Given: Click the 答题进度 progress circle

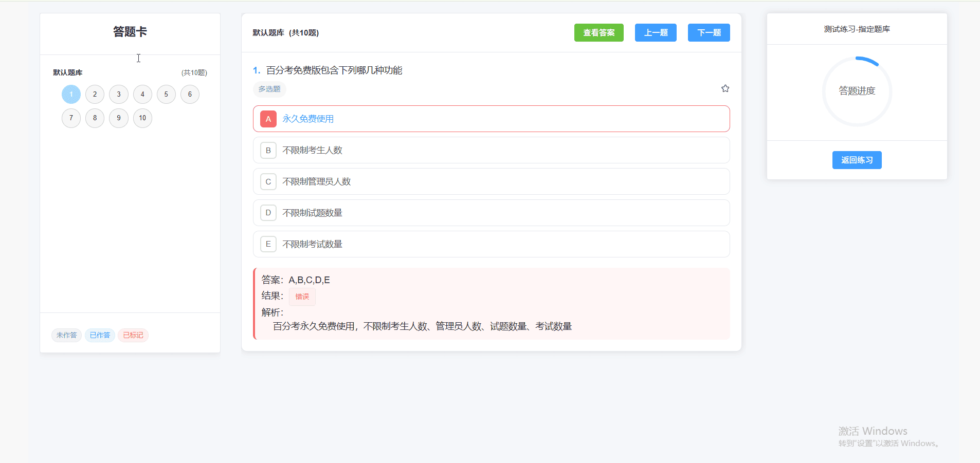Looking at the screenshot, I should click(857, 91).
